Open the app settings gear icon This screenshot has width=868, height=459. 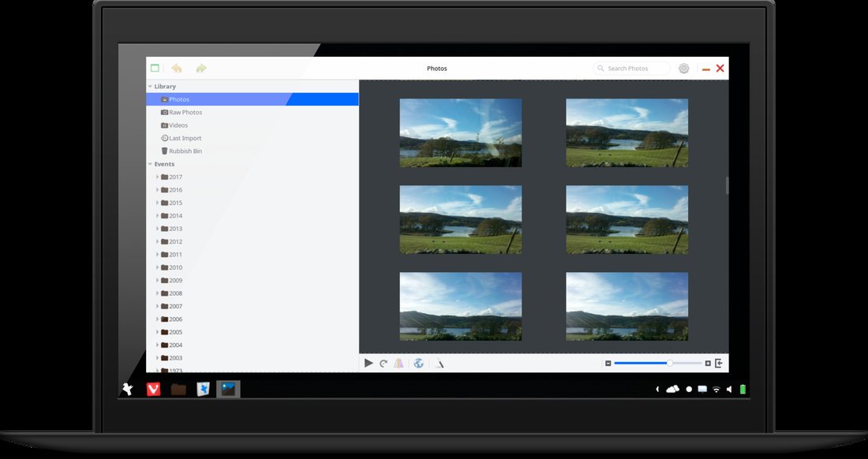point(683,68)
